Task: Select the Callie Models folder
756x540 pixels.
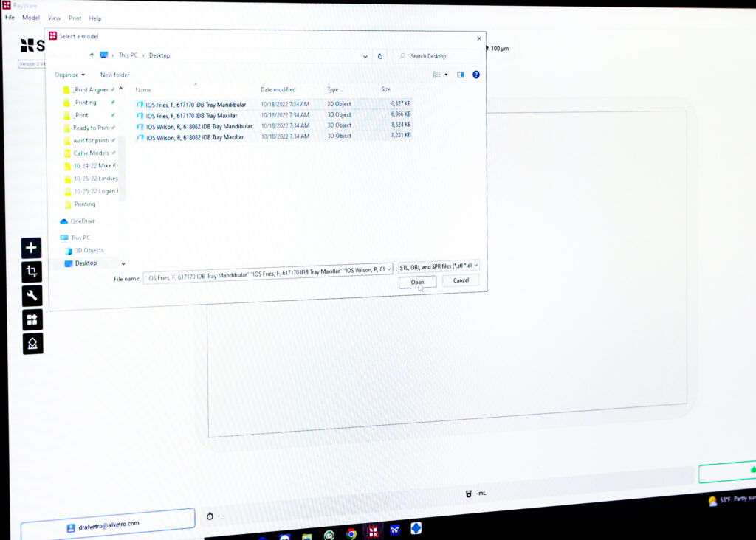Action: pos(91,153)
